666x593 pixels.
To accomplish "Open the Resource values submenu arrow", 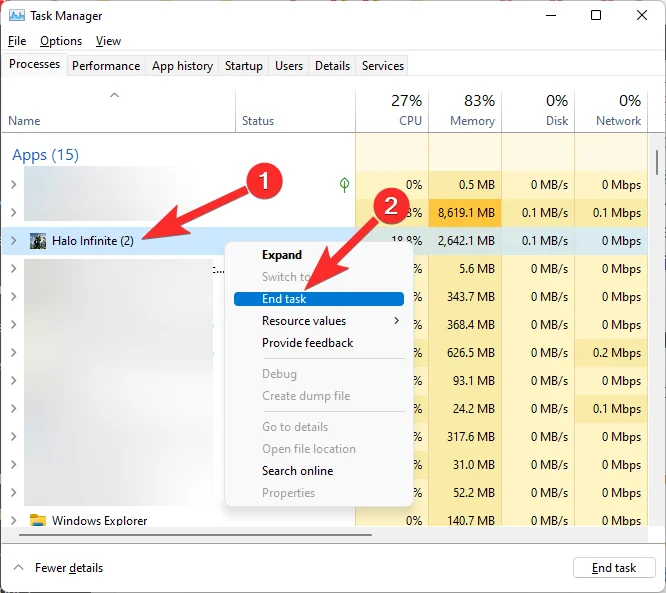I will (x=396, y=321).
